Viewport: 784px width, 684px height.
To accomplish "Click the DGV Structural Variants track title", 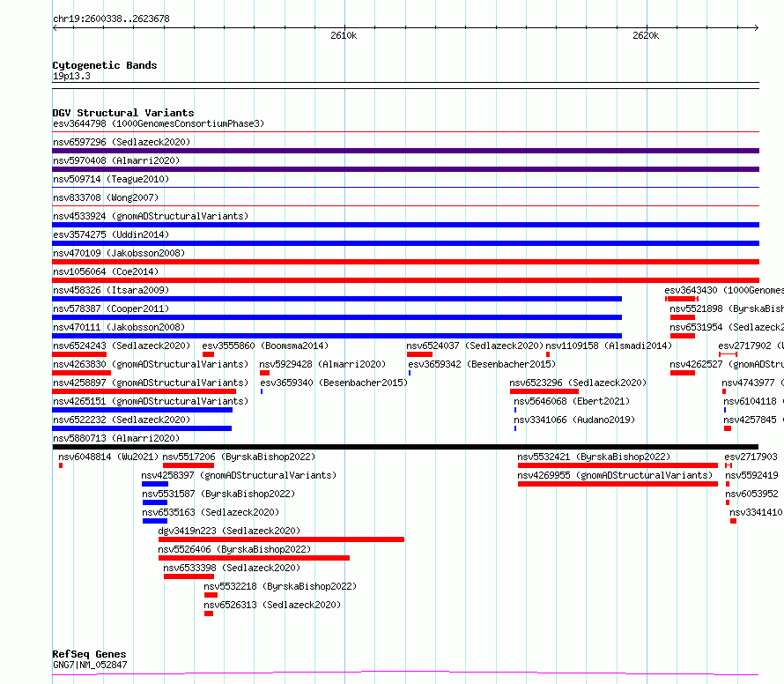I will click(123, 113).
